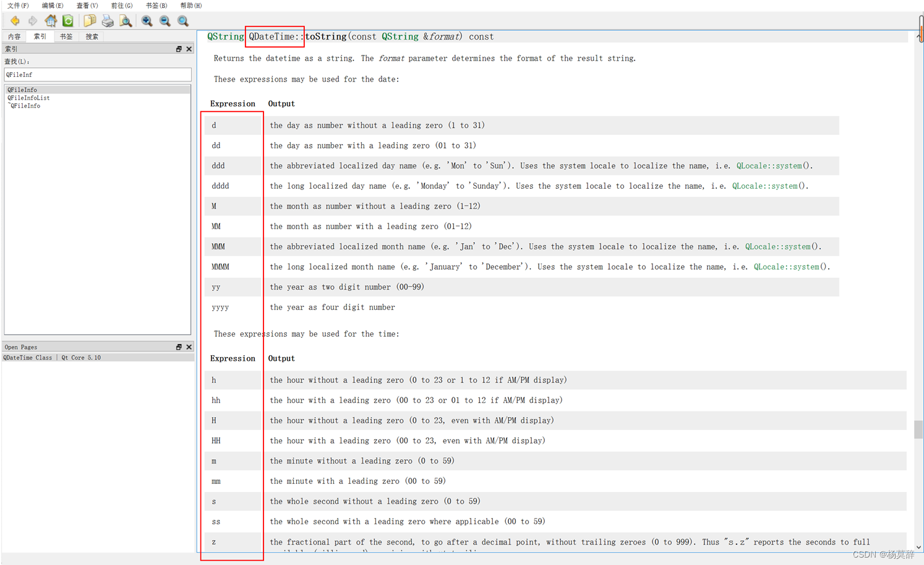Close the 索引 index panel

189,49
